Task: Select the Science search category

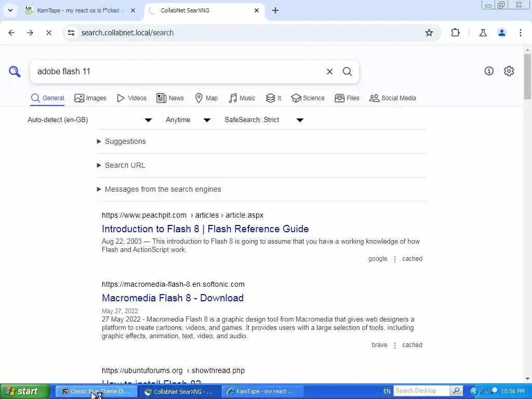Action: point(308,98)
